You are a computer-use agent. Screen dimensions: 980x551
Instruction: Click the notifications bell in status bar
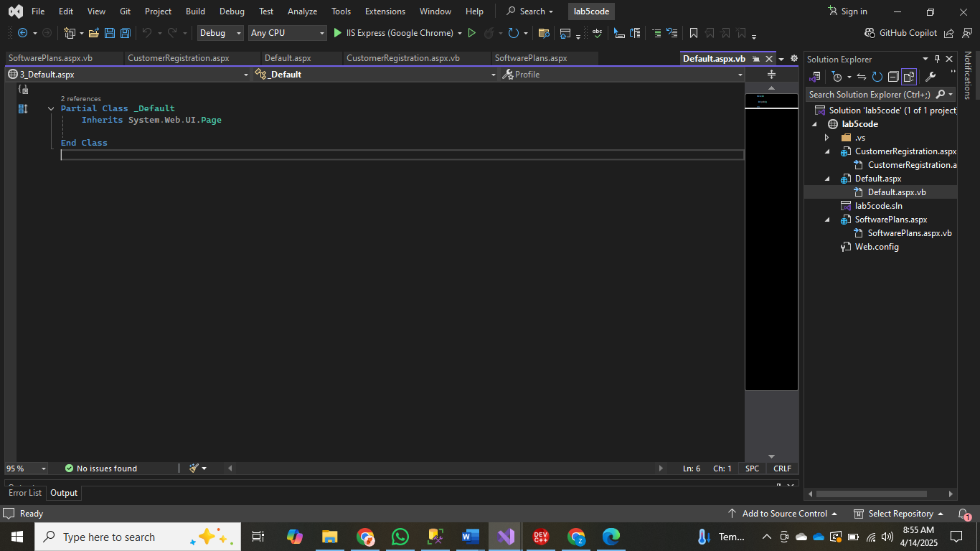(963, 514)
